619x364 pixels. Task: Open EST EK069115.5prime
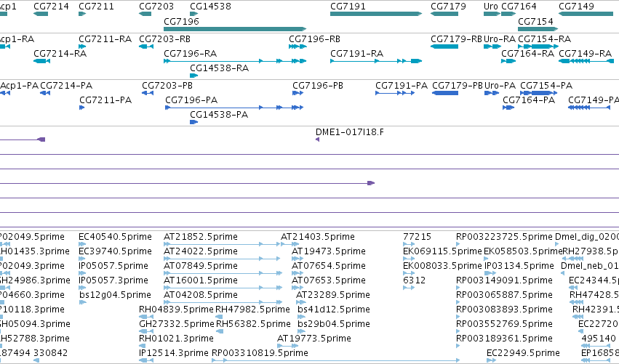coord(442,251)
